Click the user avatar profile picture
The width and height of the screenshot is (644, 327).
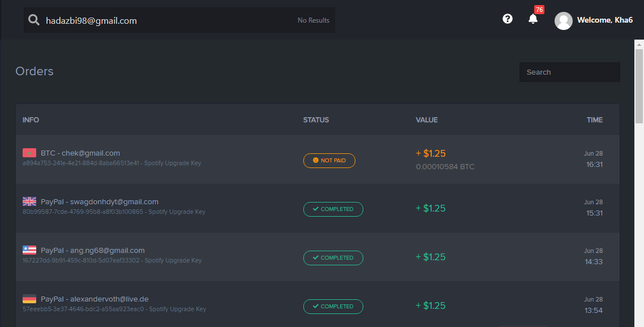[x=564, y=20]
